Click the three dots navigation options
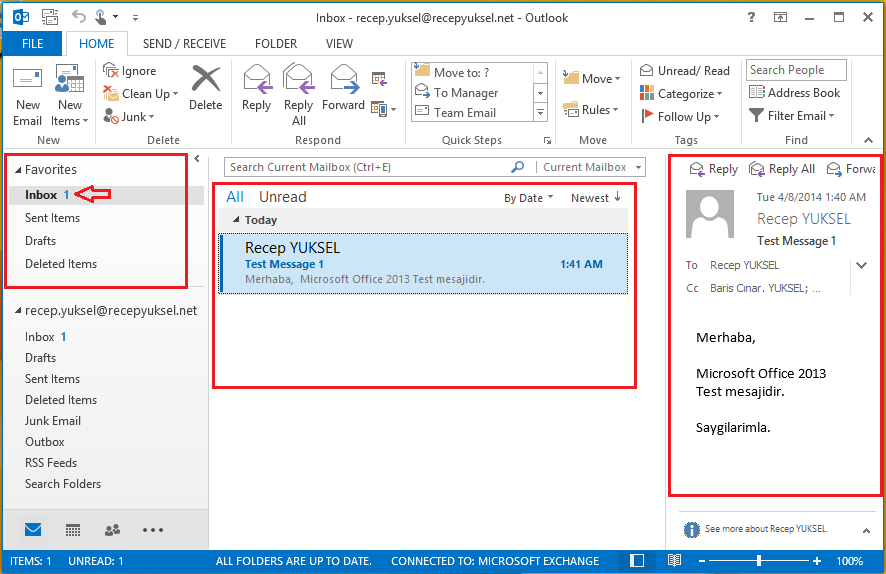886x574 pixels. point(153,530)
